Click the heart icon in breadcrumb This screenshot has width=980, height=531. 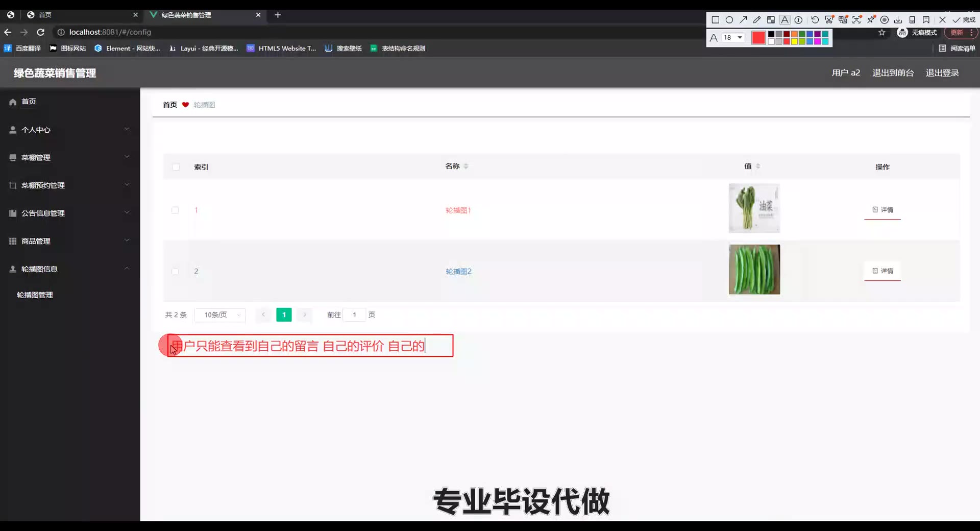point(185,105)
